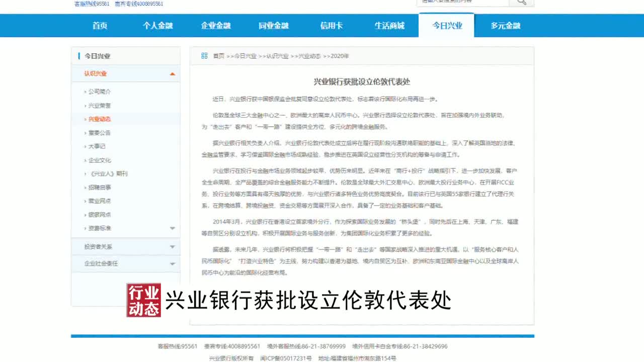Select 重要公告 in the sidebar
Screen dimensions: 644x362
click(x=100, y=133)
